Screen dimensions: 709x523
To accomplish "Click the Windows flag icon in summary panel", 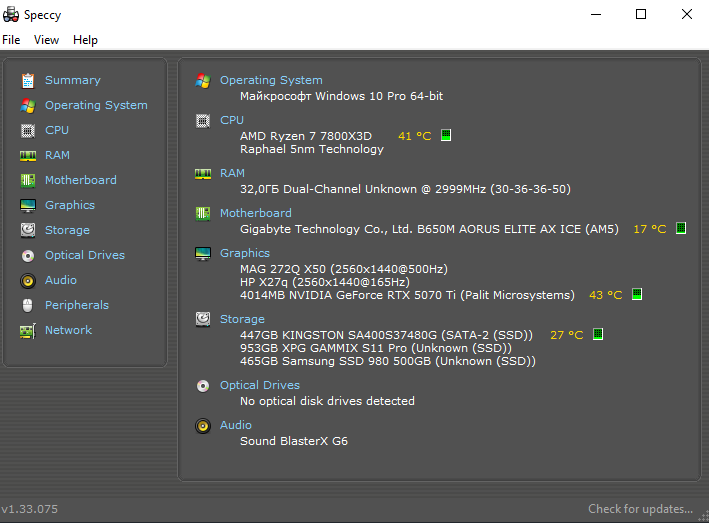I will 203,81.
